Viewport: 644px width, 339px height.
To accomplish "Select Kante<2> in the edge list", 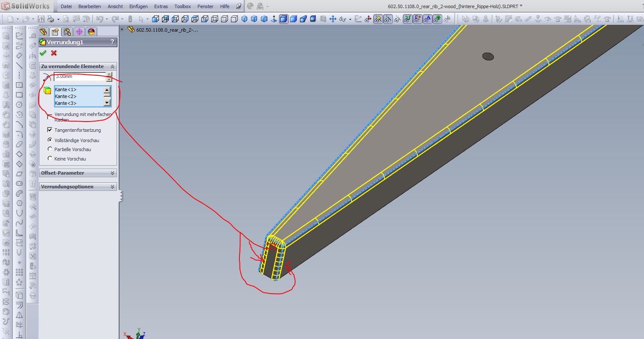I will [x=66, y=96].
